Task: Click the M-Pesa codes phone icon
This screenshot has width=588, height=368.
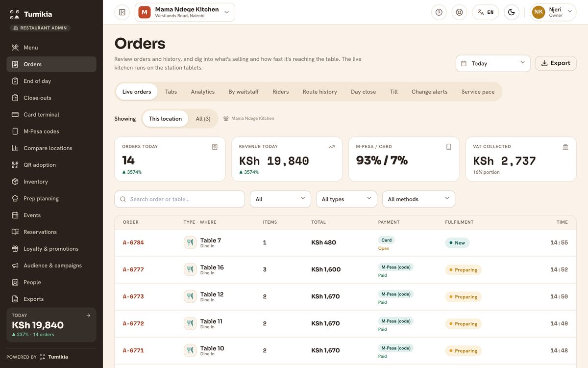Action: (x=15, y=131)
